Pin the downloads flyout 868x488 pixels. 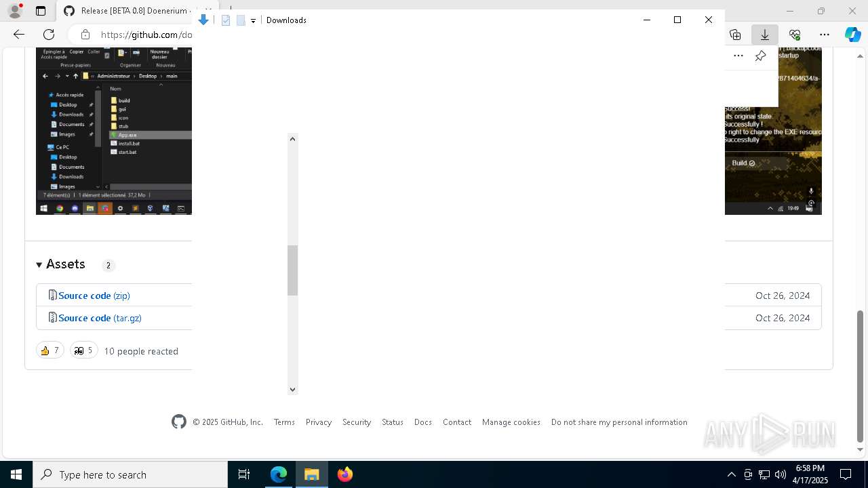(761, 56)
